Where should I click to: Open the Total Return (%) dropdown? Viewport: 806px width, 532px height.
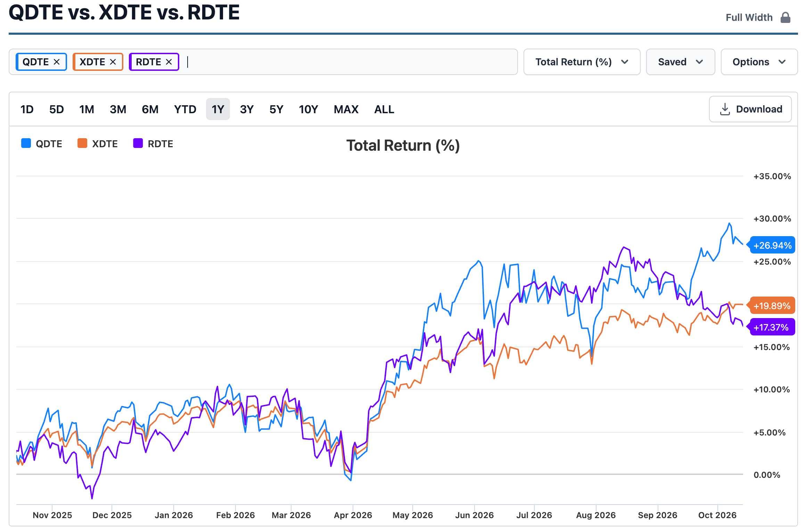pyautogui.click(x=582, y=62)
